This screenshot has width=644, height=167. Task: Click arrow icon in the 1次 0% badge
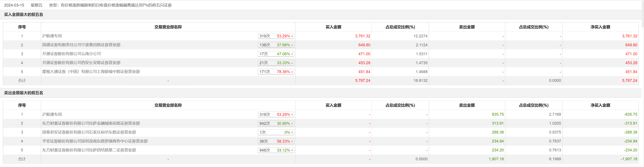[x=292, y=132]
